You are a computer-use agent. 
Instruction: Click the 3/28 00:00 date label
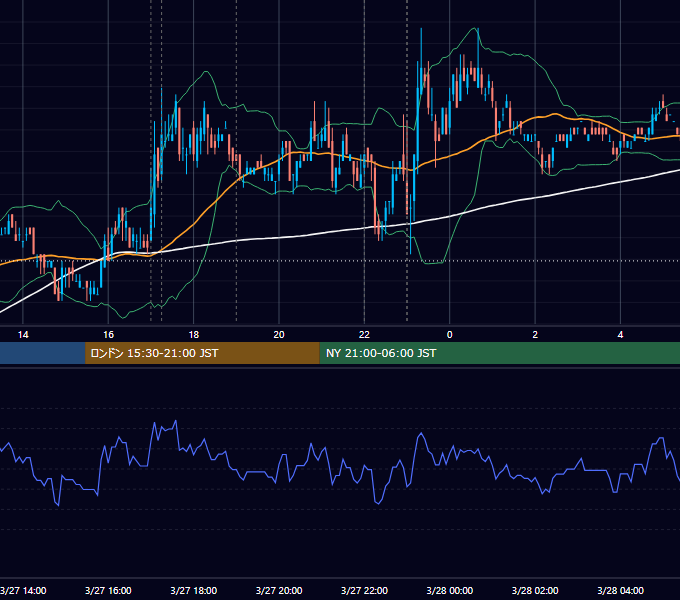[x=450, y=590]
